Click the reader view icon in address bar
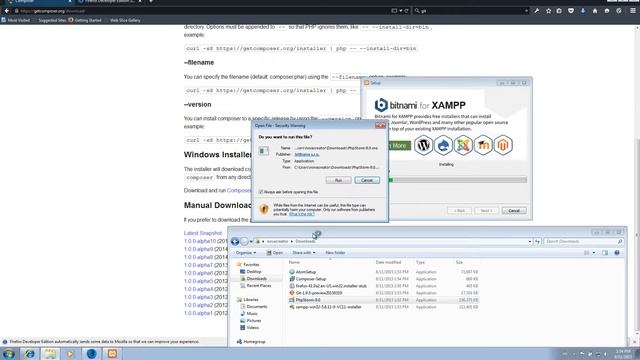The image size is (640, 360). (x=394, y=11)
